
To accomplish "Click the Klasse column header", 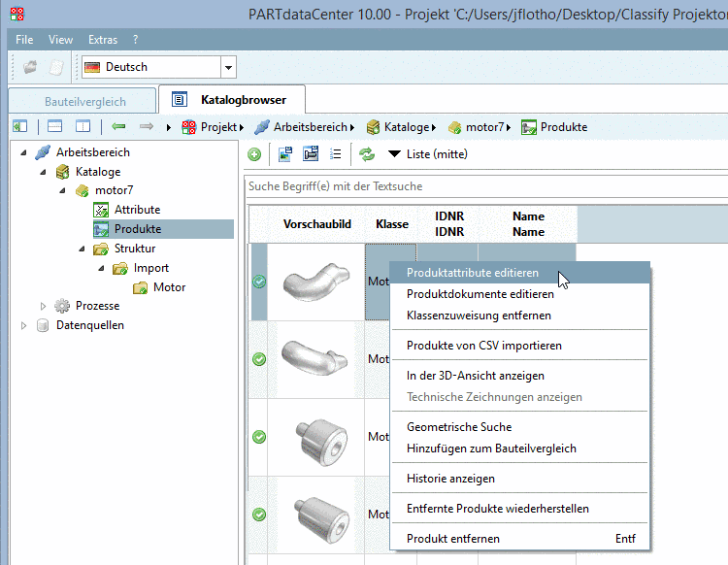I will (x=392, y=224).
